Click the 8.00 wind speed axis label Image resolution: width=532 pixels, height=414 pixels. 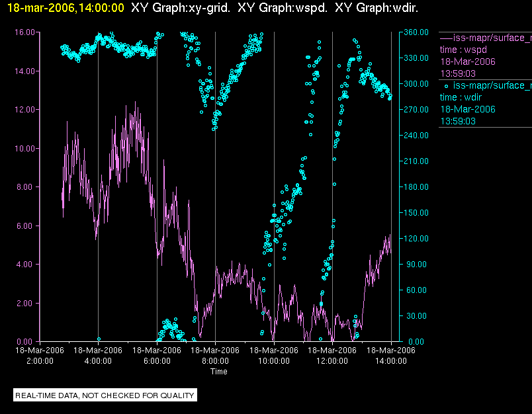tap(26, 187)
